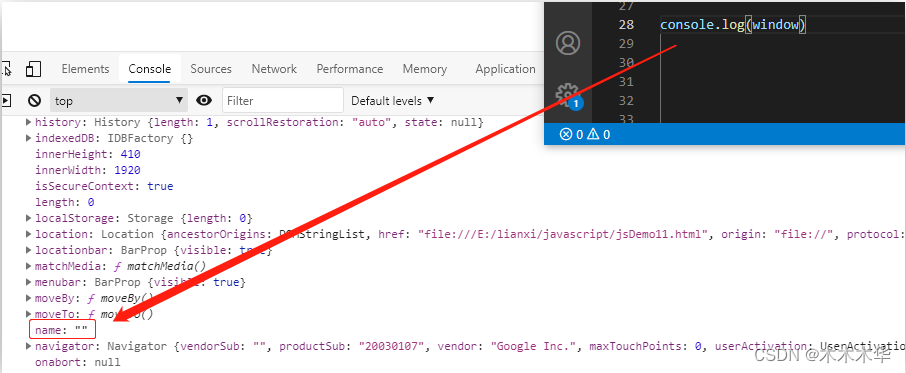Open the Application tab
The height and width of the screenshot is (373, 906).
pyautogui.click(x=505, y=69)
